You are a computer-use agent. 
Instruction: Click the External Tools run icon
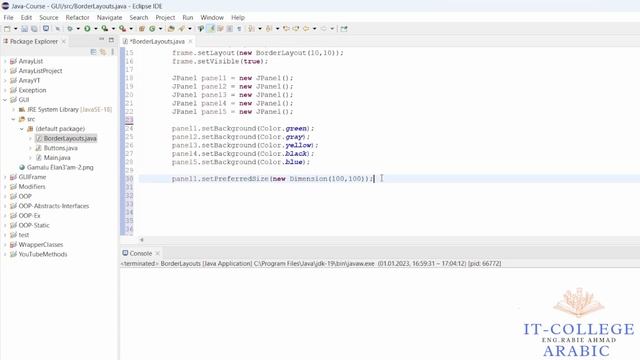122,29
